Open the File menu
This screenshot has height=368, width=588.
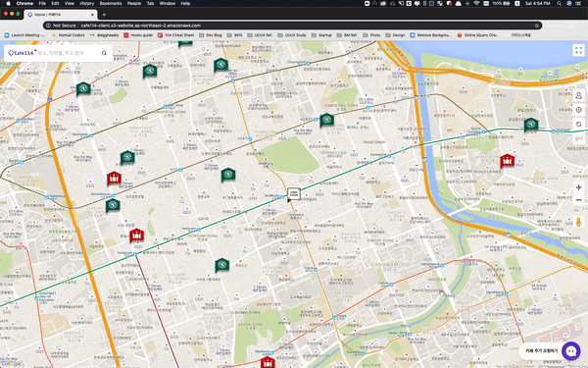coord(42,3)
